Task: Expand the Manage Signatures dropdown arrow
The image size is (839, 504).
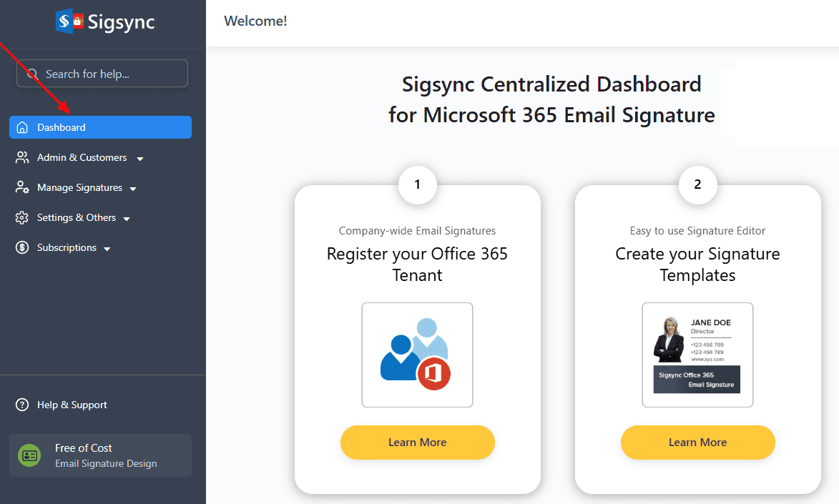Action: point(133,189)
